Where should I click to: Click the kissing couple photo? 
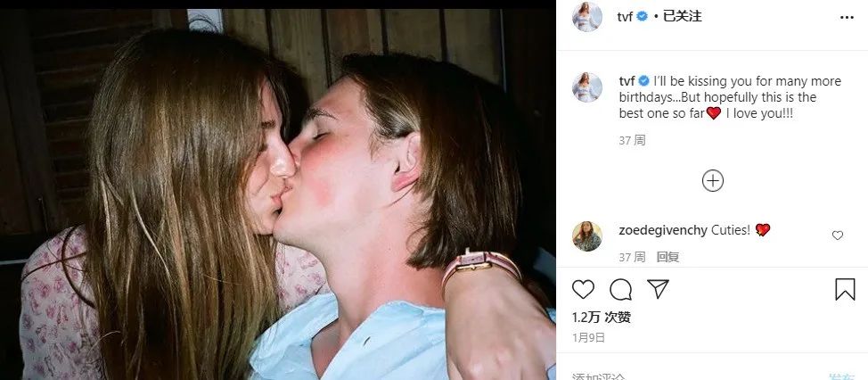[278, 194]
